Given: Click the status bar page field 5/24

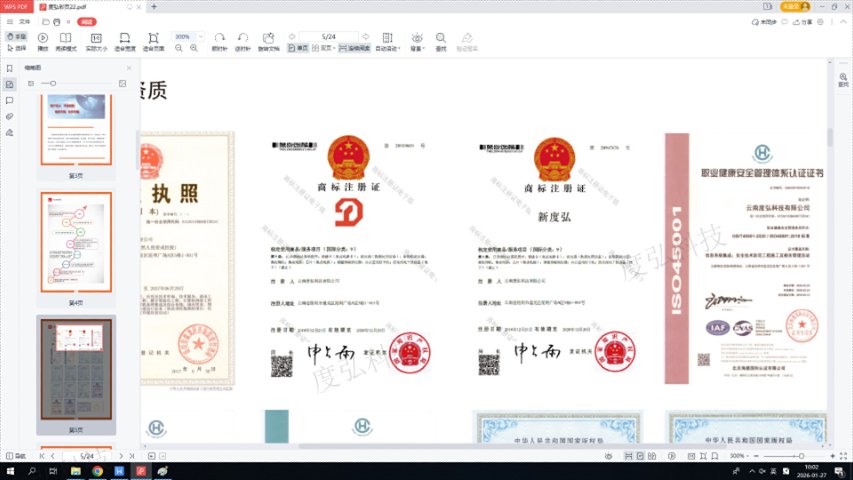Looking at the screenshot, I should point(86,456).
